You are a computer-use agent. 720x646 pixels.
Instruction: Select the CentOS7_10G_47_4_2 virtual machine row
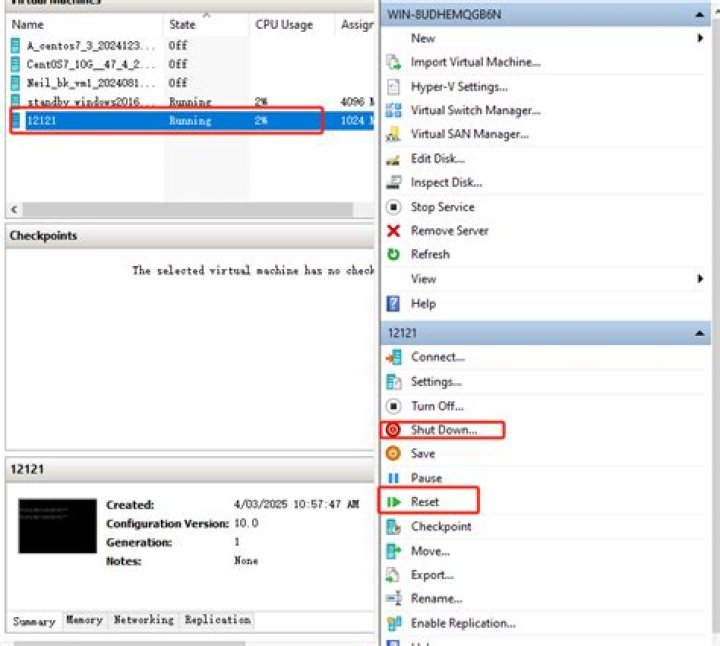point(191,64)
